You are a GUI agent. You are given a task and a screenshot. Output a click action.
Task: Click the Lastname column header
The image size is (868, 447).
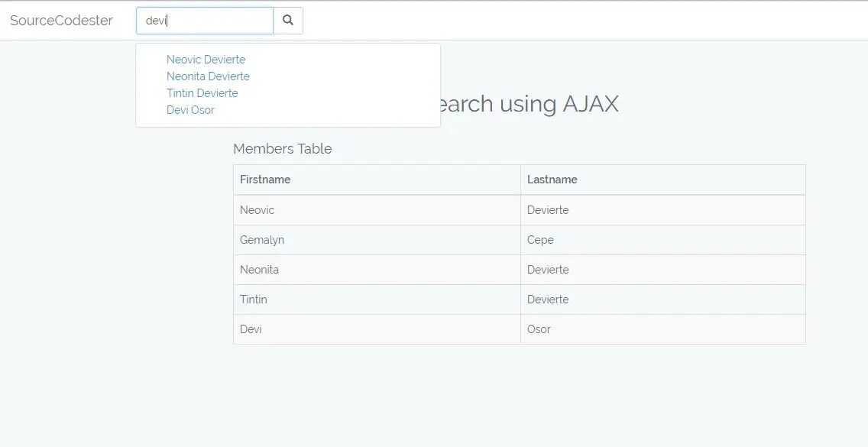(552, 180)
